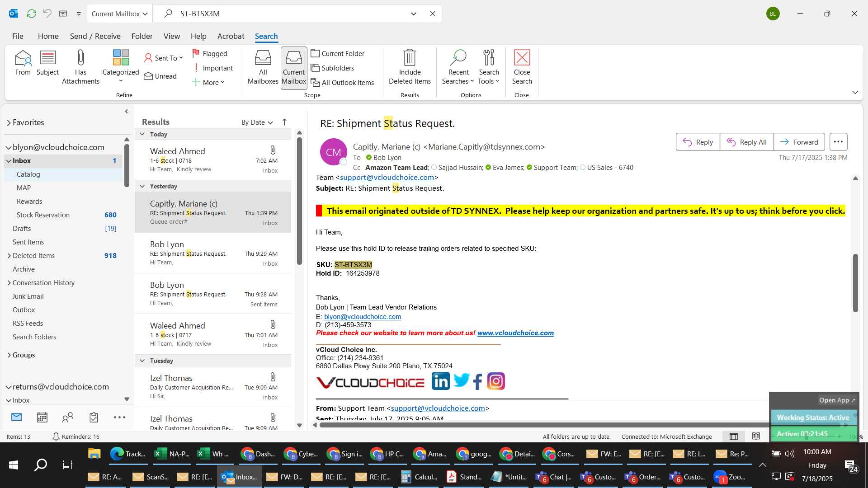
Task: Expand Conversation History folder
Action: click(x=9, y=283)
